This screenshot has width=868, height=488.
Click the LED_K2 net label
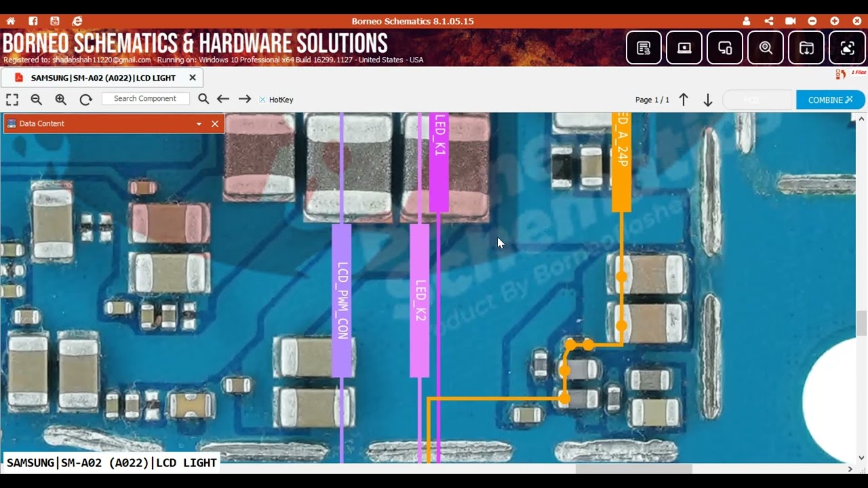tap(420, 300)
